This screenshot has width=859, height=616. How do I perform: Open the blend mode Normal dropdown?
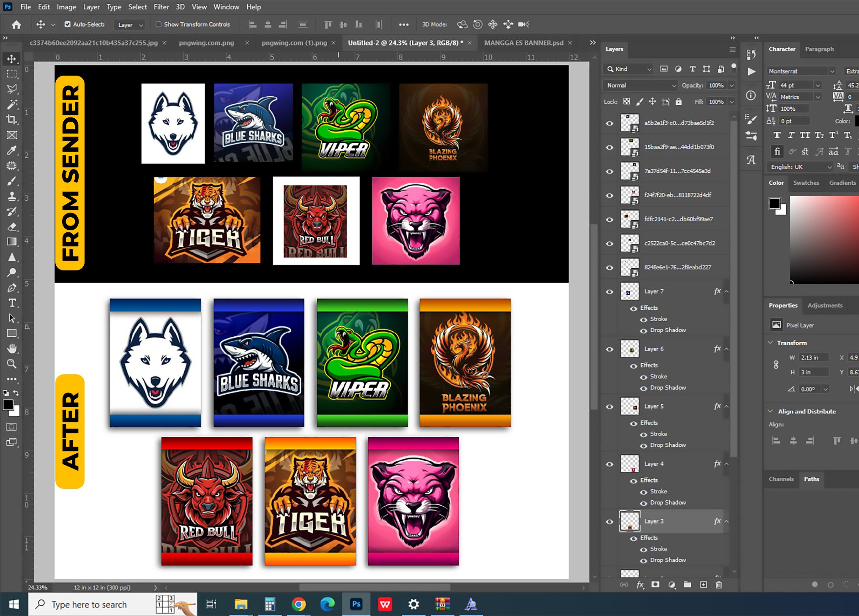(640, 85)
